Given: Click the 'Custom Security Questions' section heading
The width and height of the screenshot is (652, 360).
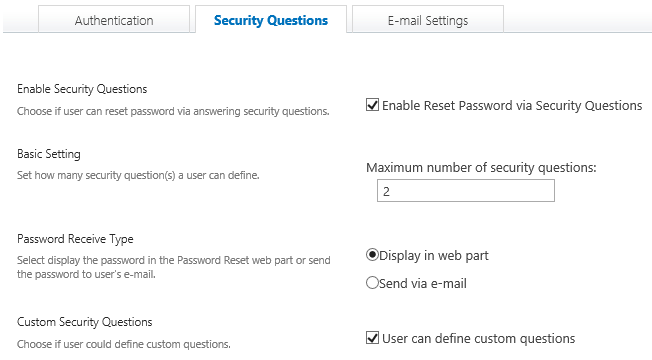Looking at the screenshot, I should (x=85, y=322).
